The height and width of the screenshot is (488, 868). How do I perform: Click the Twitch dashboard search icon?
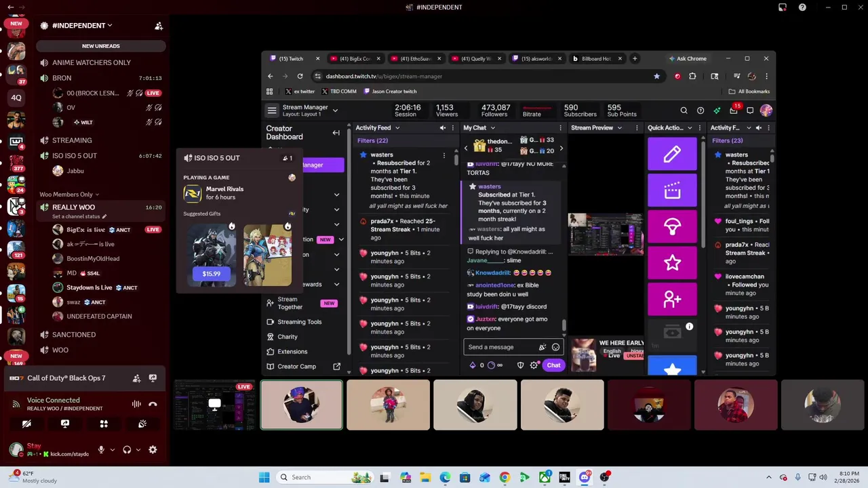[x=684, y=110]
